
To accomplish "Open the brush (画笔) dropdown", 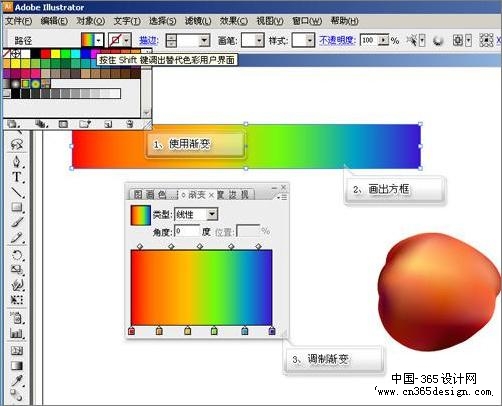I will [x=260, y=41].
